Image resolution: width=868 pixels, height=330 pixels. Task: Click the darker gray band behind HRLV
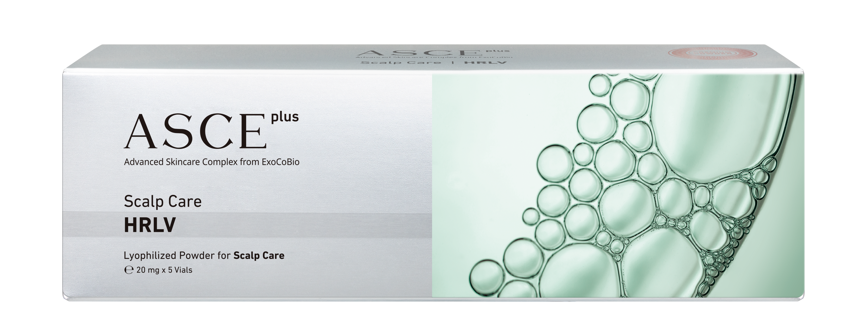[303, 225]
